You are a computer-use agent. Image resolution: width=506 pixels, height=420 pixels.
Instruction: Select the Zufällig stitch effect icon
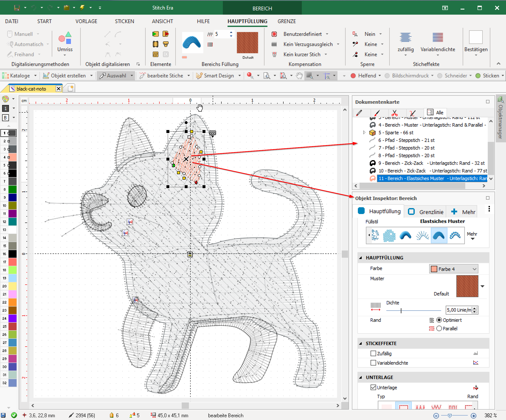tap(406, 37)
